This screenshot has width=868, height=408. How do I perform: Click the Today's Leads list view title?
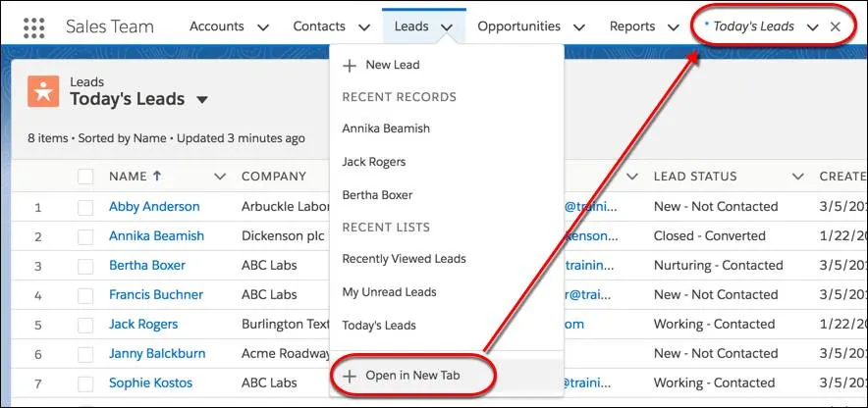tap(128, 99)
